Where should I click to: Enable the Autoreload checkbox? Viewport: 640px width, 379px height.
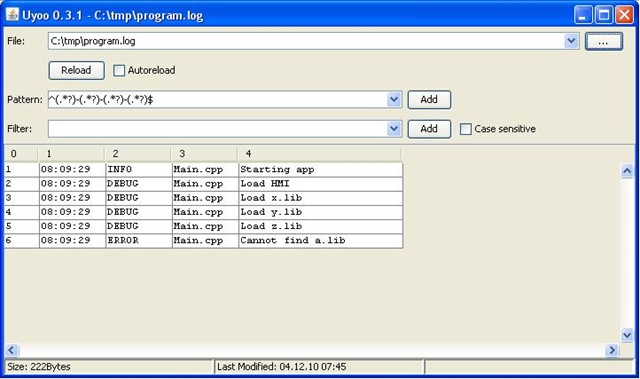119,71
